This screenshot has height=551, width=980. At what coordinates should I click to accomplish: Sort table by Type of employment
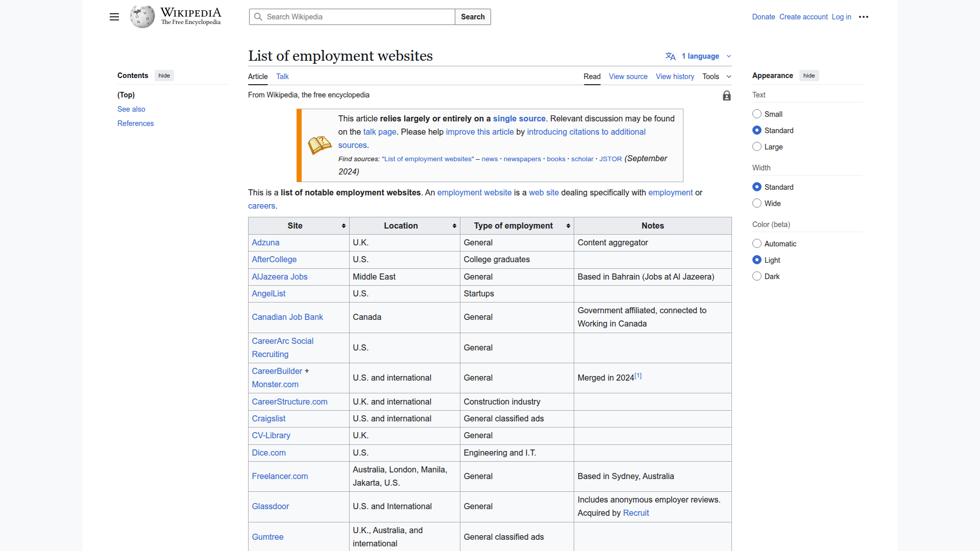point(568,226)
